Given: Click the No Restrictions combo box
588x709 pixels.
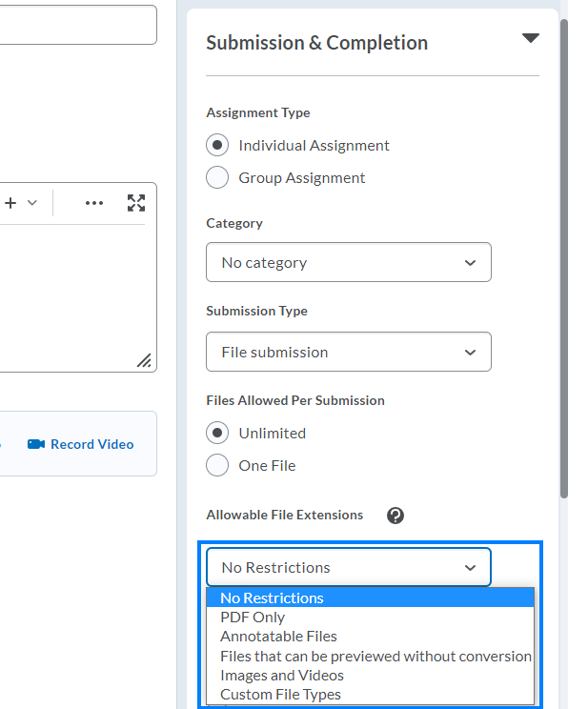Looking at the screenshot, I should (348, 567).
